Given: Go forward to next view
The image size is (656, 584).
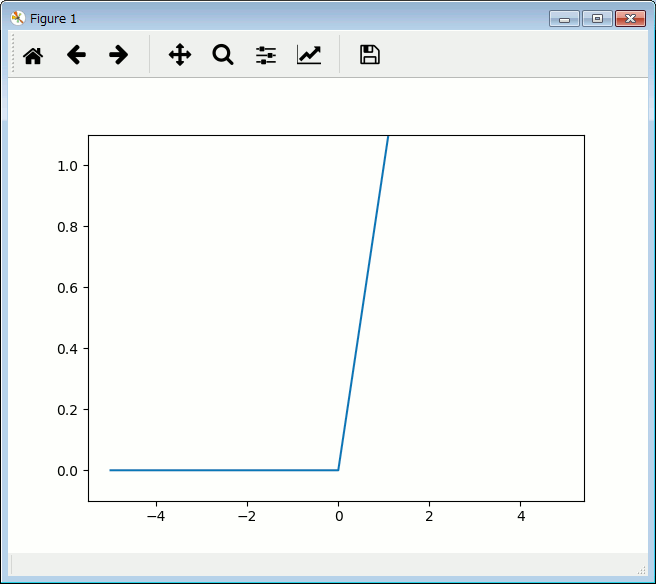Looking at the screenshot, I should [x=119, y=55].
